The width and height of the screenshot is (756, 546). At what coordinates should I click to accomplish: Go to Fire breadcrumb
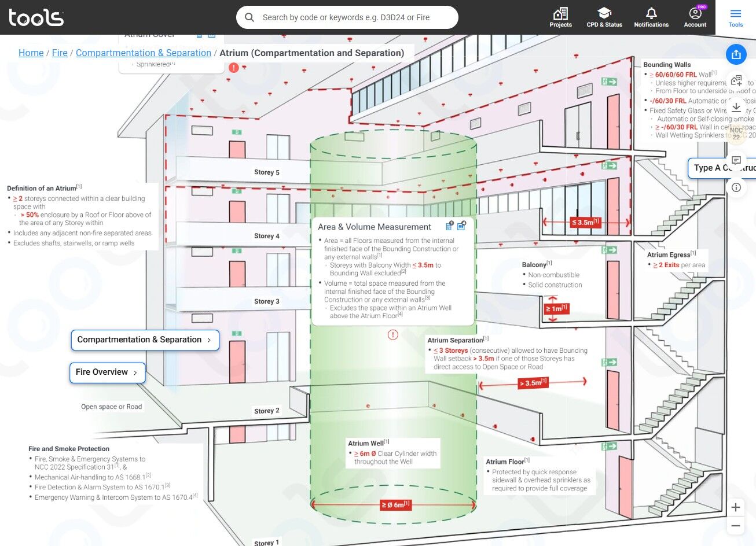60,53
